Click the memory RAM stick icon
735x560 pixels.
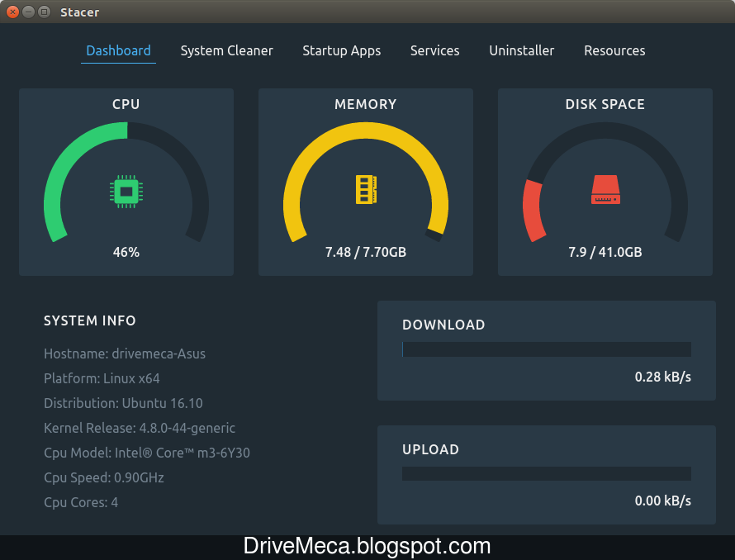click(365, 189)
